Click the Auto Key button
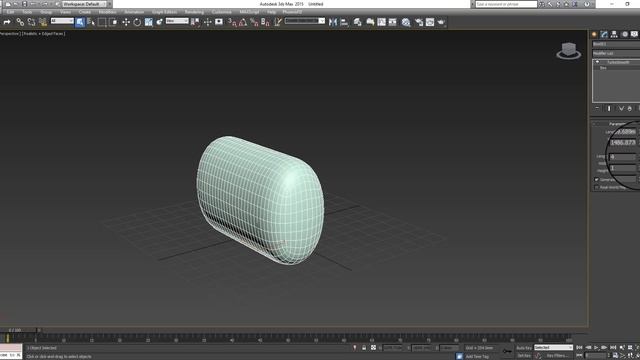Image resolution: width=640 pixels, height=360 pixels. pyautogui.click(x=524, y=348)
